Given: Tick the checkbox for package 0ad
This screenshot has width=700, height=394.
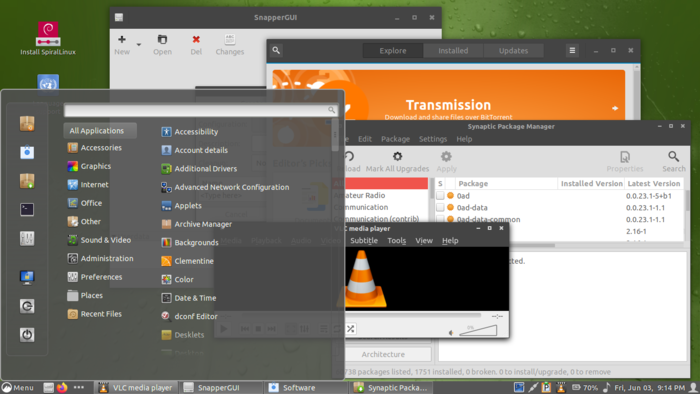Looking at the screenshot, I should coord(440,195).
